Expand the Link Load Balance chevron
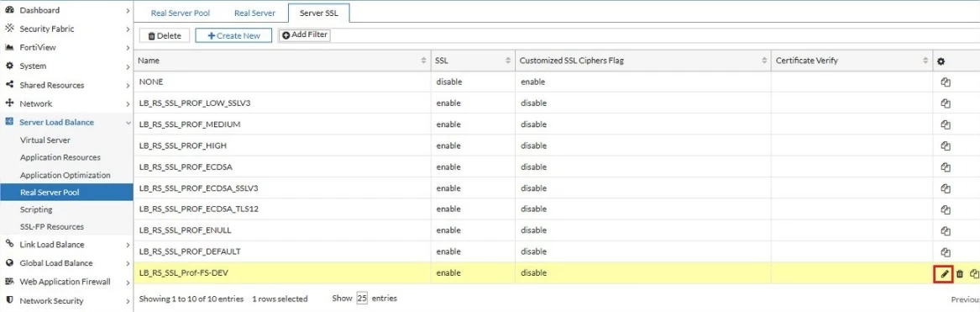Screen dimensions: 980x312 pyautogui.click(x=128, y=245)
